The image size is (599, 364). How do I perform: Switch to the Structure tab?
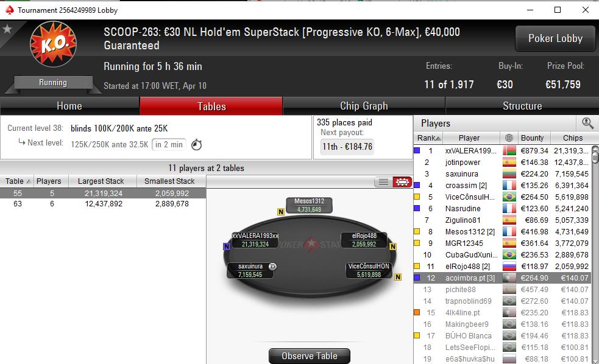point(522,106)
